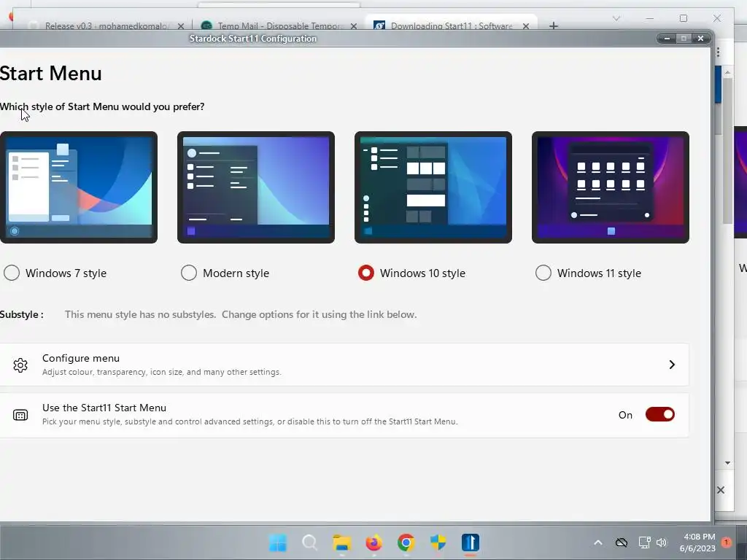Open the taskbar Search icon
Viewport: 747px width, 560px height.
pos(309,542)
